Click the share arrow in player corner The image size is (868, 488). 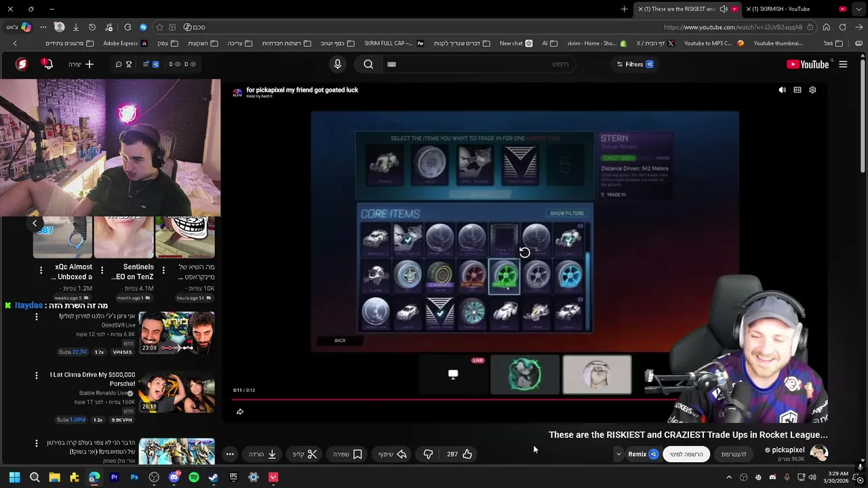(x=240, y=411)
